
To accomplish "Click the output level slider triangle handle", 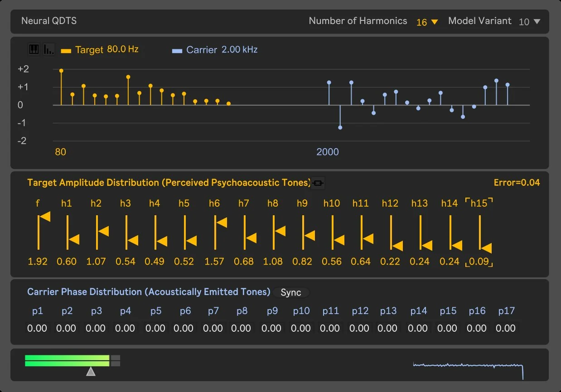I will 91,372.
